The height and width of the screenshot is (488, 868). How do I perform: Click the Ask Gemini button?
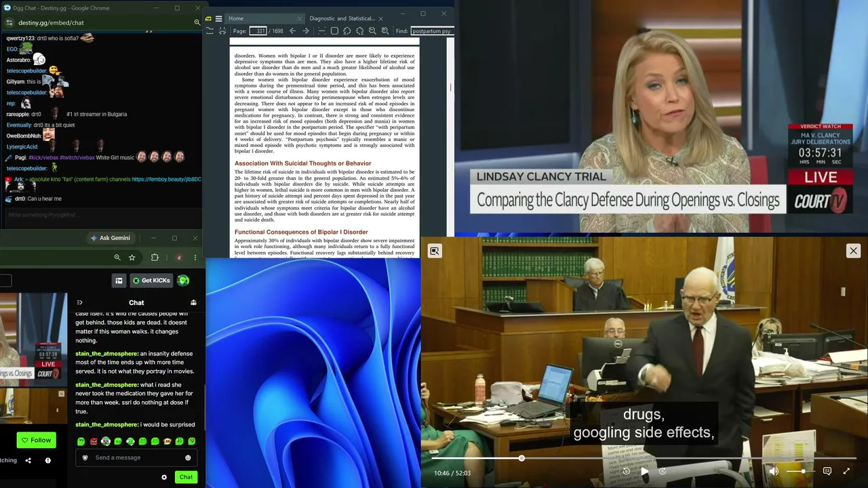[x=110, y=238]
